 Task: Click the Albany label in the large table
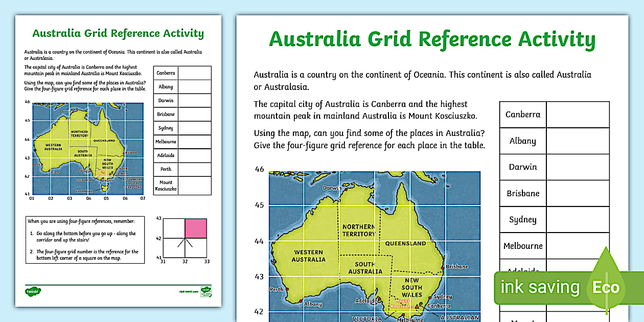coord(523,141)
